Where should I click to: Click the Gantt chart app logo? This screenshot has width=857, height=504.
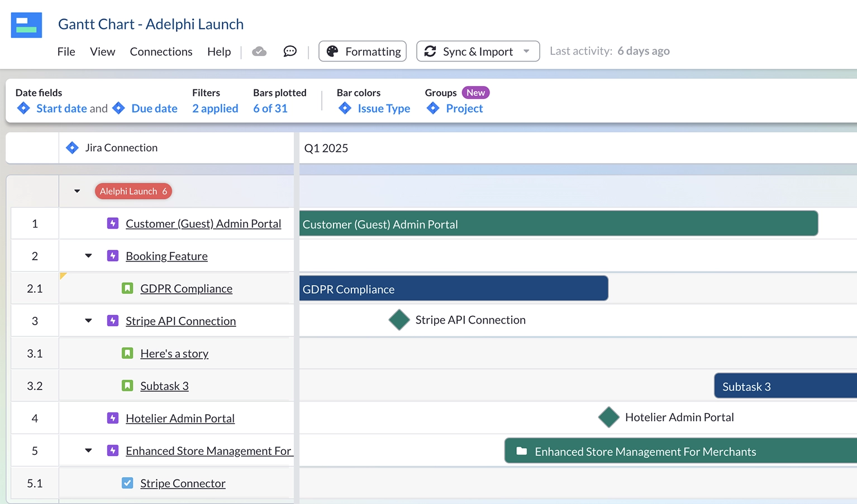(x=26, y=25)
